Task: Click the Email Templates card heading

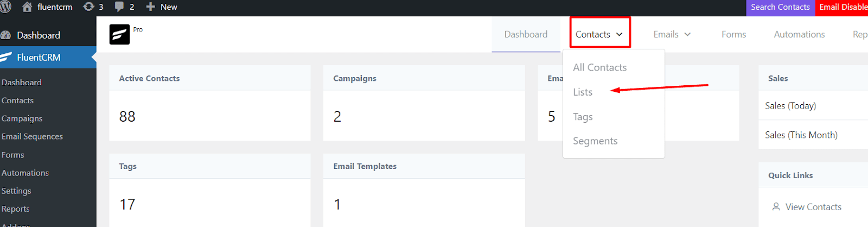Action: 365,166
